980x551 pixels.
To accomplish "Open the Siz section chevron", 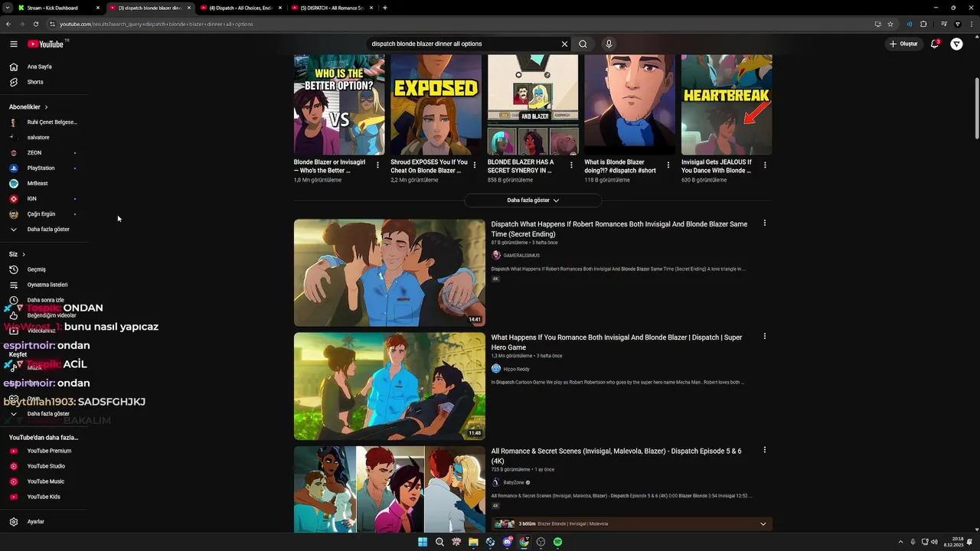I will click(24, 254).
